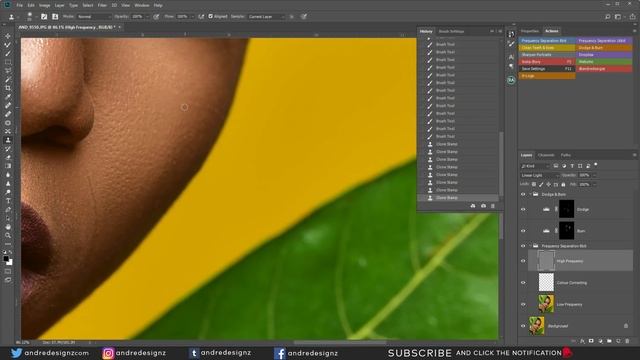Switch to the Paths tab
Viewport: 640px width, 360px height.
click(x=566, y=155)
